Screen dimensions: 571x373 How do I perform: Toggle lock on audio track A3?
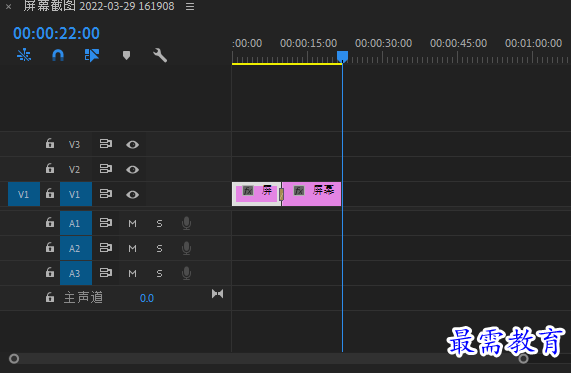[x=50, y=272]
